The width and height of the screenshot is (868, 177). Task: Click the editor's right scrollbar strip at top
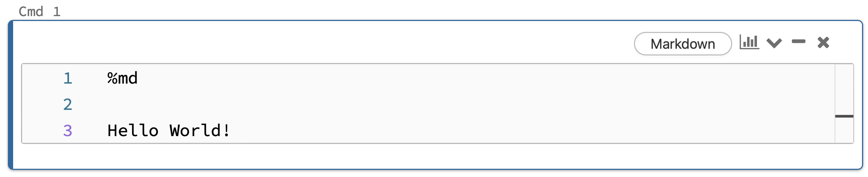pos(844,75)
